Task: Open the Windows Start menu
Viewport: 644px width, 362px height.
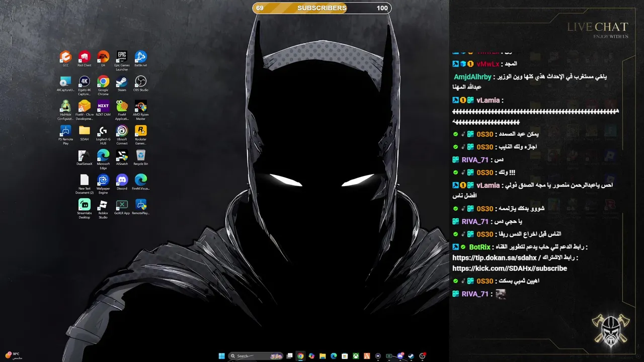Action: pyautogui.click(x=222, y=356)
